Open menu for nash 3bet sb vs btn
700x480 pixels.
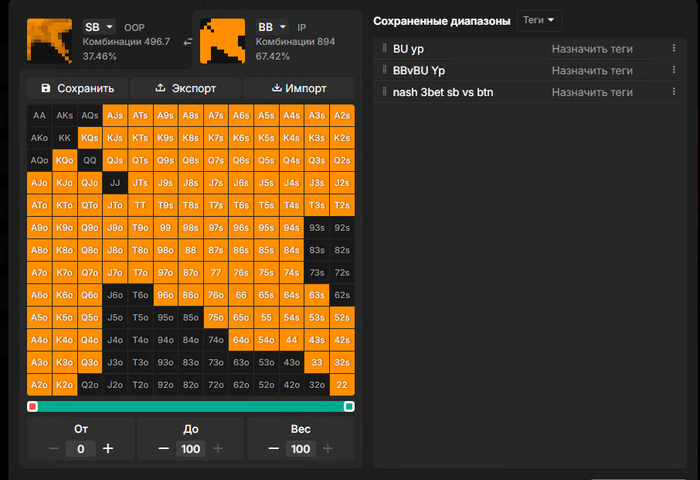click(x=674, y=92)
